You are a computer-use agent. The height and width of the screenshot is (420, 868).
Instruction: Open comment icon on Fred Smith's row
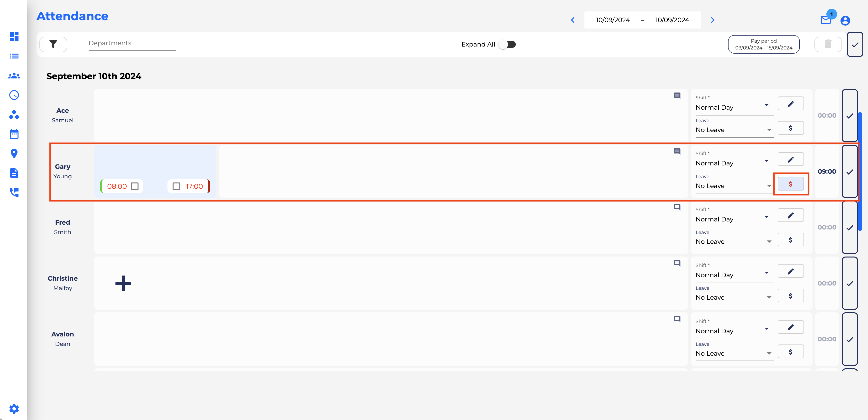[677, 207]
